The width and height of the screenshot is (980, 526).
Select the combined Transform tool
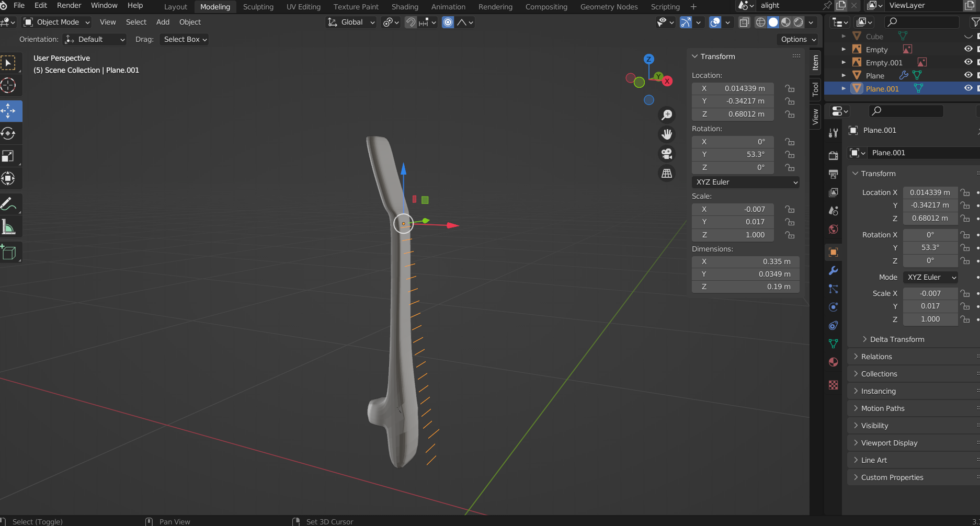click(8, 178)
